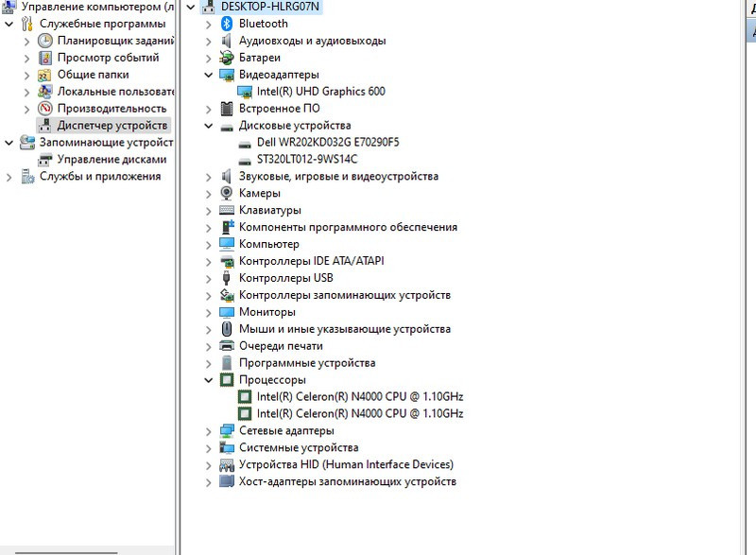
Task: Click the Очереди печати printer icon
Action: pos(227,346)
